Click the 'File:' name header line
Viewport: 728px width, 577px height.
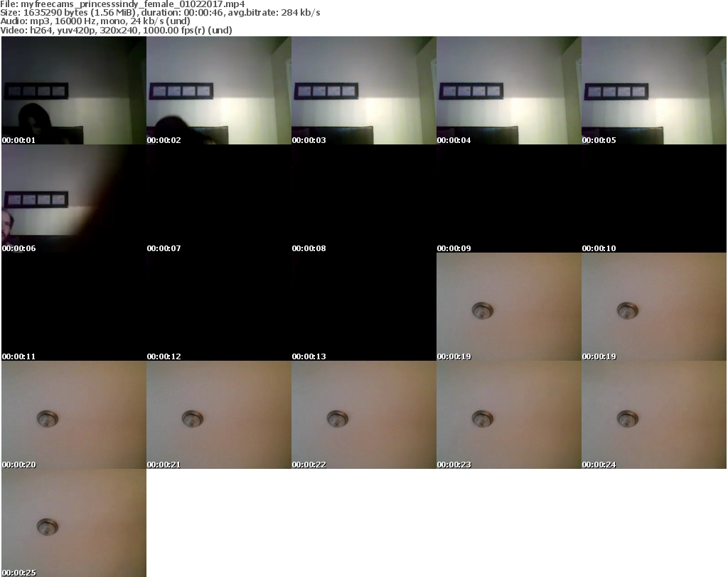122,4
